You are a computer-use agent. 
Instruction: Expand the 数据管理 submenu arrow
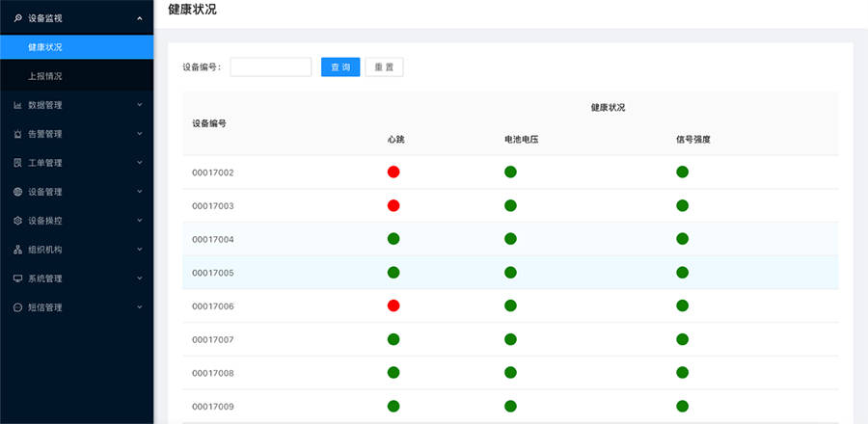140,105
